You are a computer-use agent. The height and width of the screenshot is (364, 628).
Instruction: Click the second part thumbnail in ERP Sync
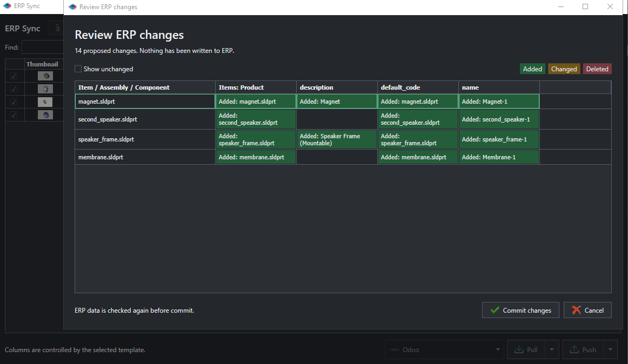pos(45,89)
